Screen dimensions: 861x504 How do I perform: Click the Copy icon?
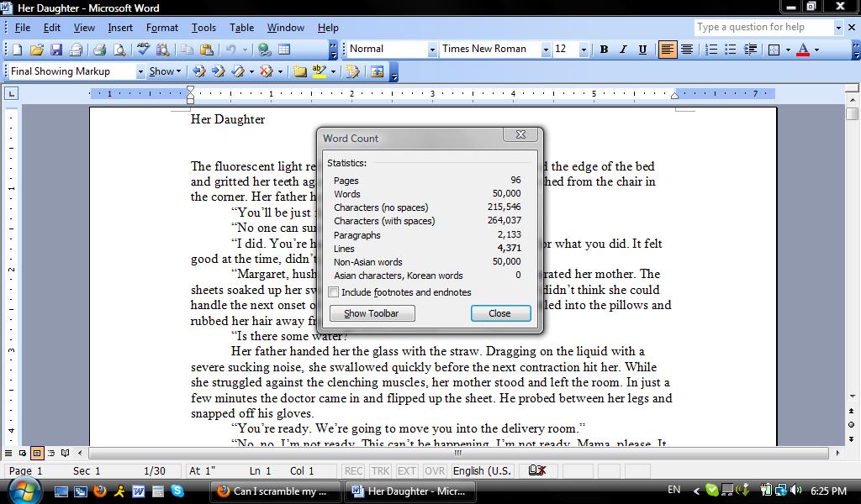[188, 50]
